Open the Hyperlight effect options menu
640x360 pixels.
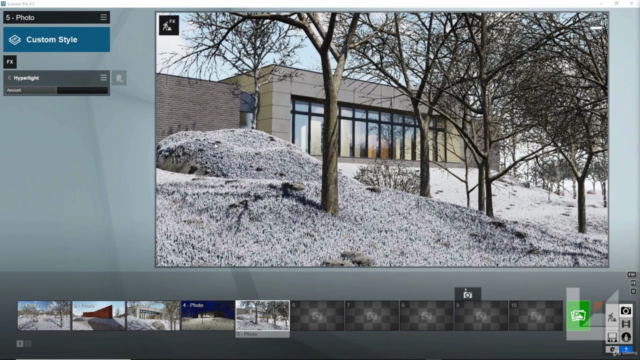[104, 78]
